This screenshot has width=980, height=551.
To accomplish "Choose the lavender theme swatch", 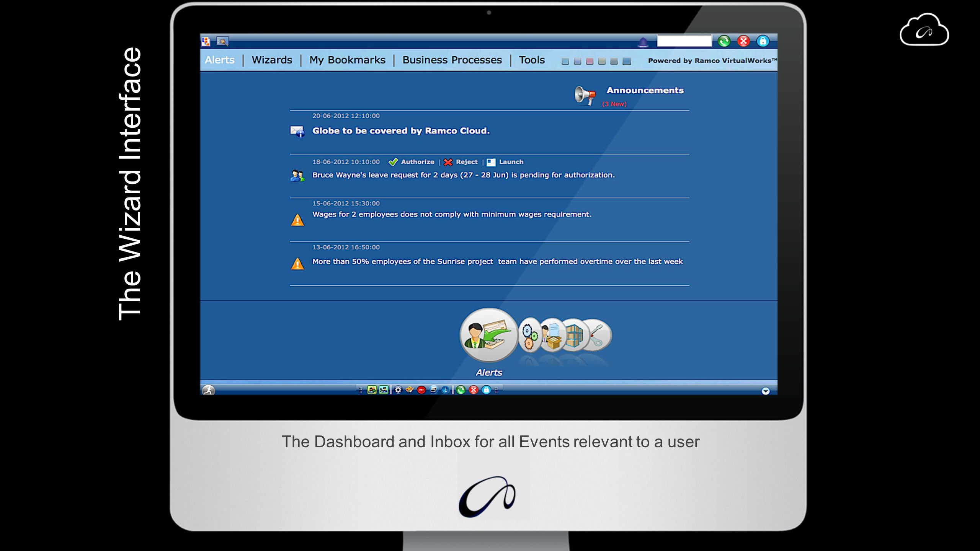I will point(578,61).
